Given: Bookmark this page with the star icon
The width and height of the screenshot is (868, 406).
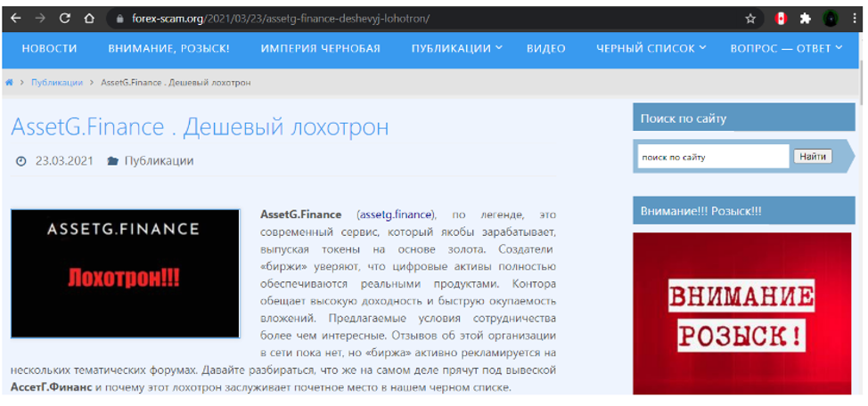Looking at the screenshot, I should 750,19.
